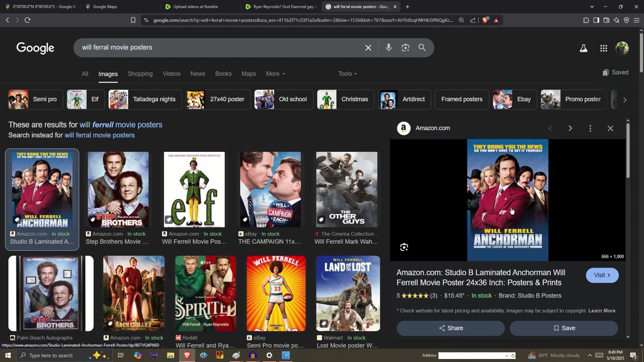Select the Ryan Reynolds browser tab
Viewport: 644px width, 362px height.
pos(280,7)
